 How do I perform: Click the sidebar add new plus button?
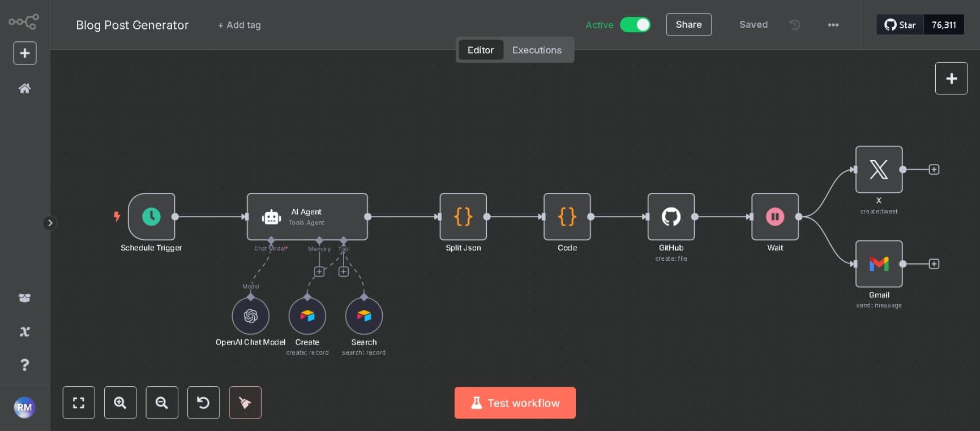25,53
